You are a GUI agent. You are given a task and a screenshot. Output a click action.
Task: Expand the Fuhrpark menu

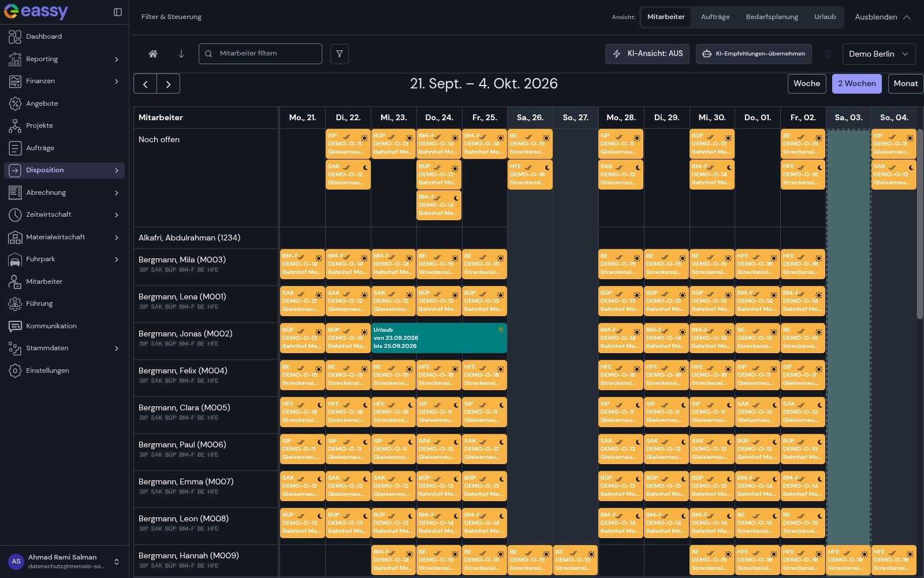pyautogui.click(x=64, y=259)
